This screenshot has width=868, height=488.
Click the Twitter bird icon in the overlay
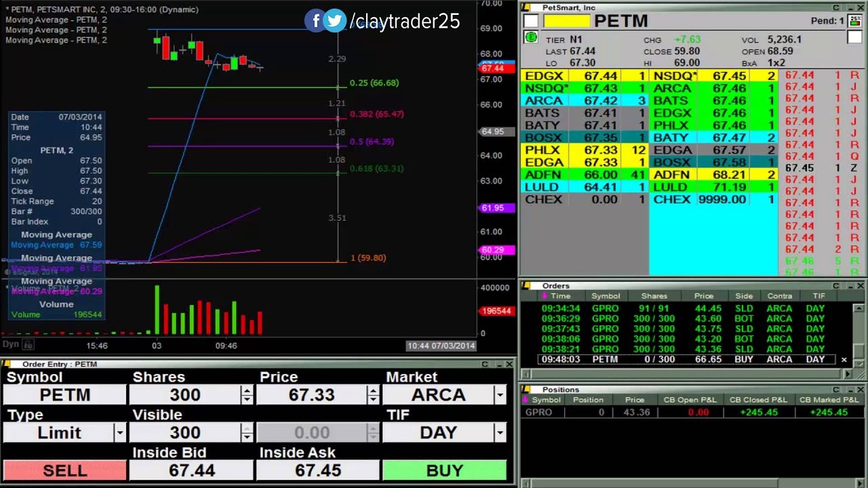click(334, 21)
